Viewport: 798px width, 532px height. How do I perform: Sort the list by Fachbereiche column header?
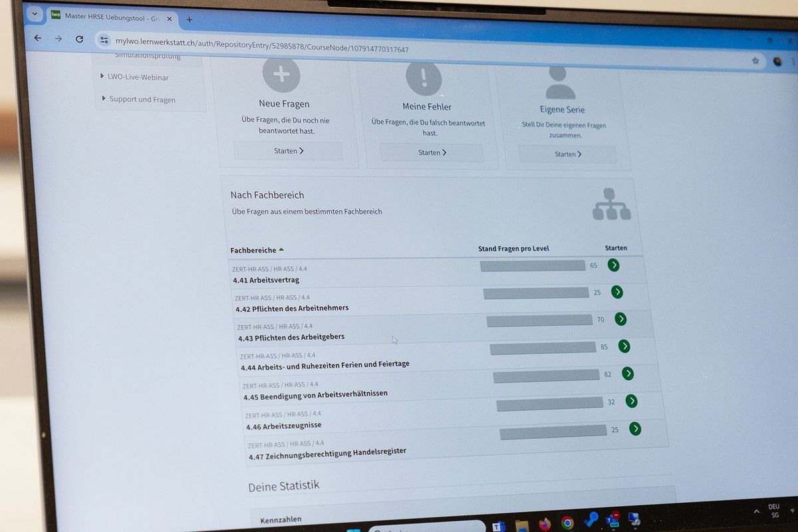[253, 250]
